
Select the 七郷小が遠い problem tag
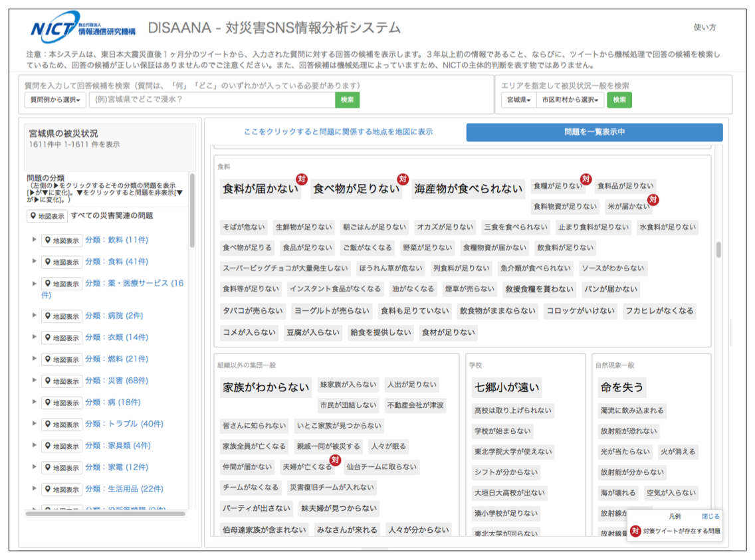tap(506, 387)
